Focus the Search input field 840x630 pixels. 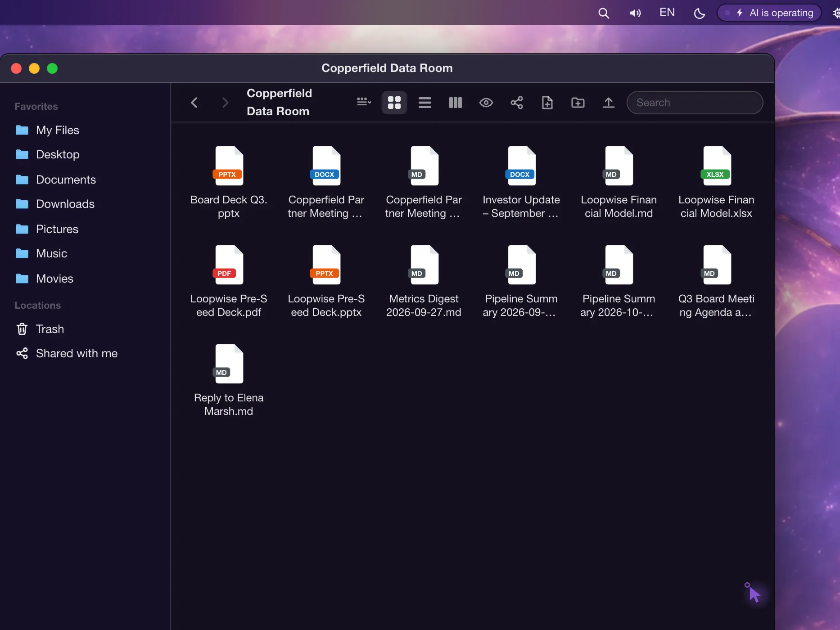[x=695, y=103]
